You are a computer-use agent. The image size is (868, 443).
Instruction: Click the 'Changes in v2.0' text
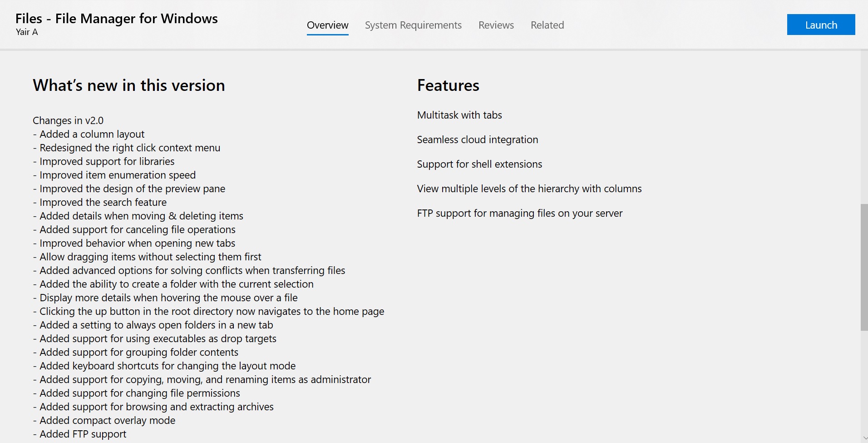(x=68, y=120)
